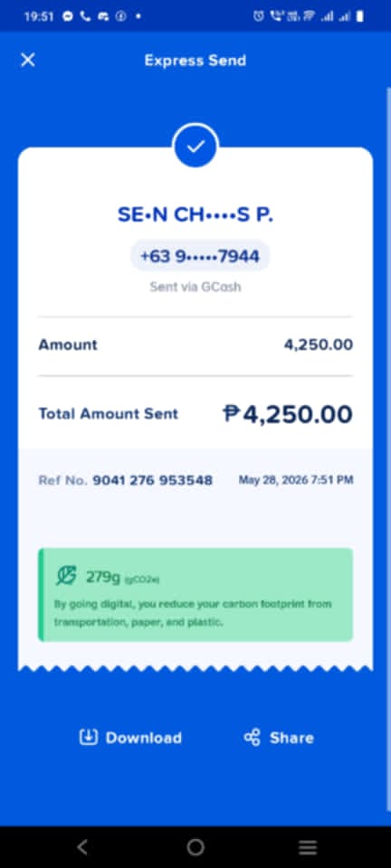Tap the Android Back navigation arrow
The height and width of the screenshot is (868, 391).
pyautogui.click(x=82, y=846)
